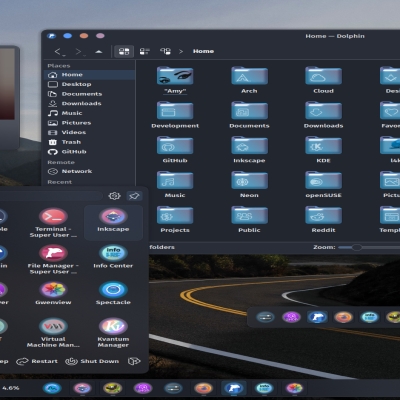Open Trash in the Places panel
Screen dimensions: 400x400
pyautogui.click(x=89, y=142)
